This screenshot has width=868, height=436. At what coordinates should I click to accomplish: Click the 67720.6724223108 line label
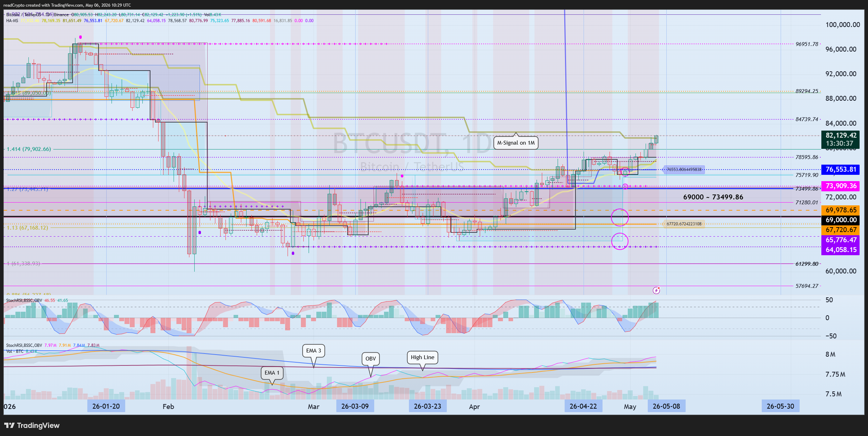(684, 224)
